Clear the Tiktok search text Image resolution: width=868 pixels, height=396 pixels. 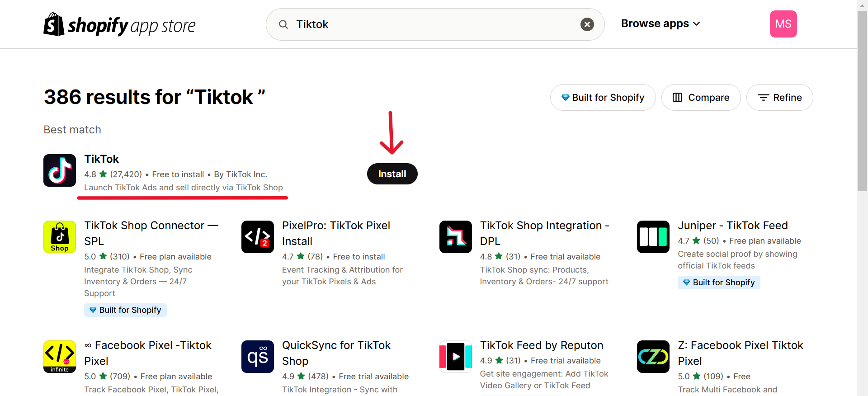pos(587,24)
